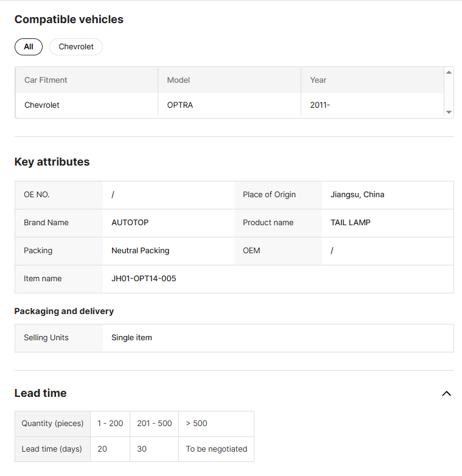The height and width of the screenshot is (476, 462).
Task: Click the Year column header
Action: (318, 80)
